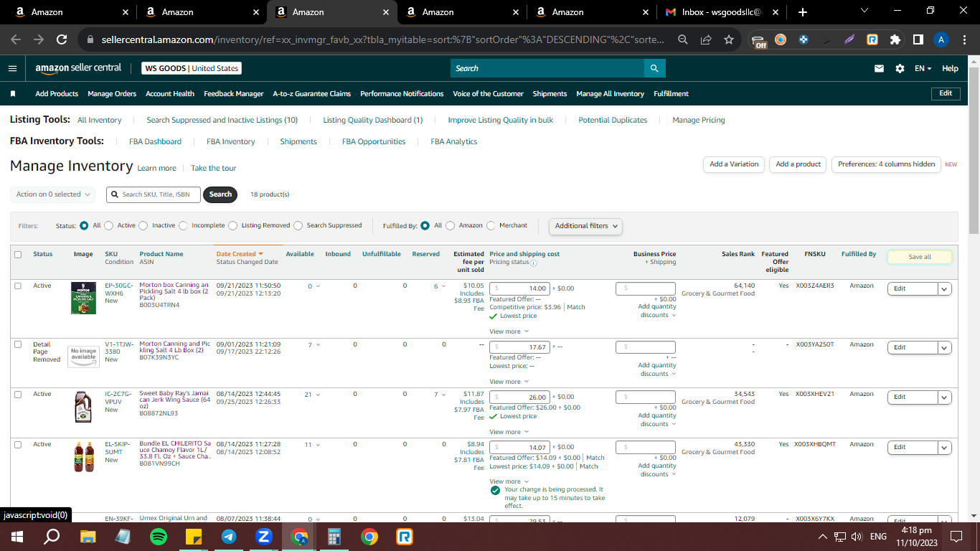Open Spotify from the taskbar

tap(159, 537)
